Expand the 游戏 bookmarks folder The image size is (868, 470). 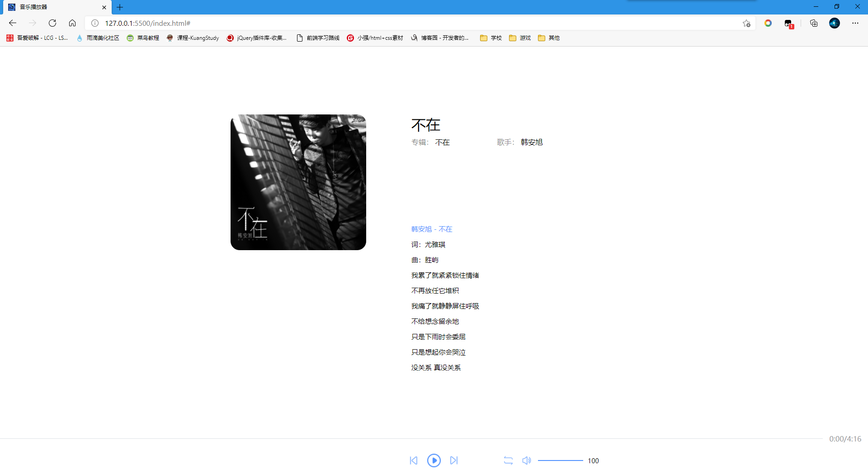coord(520,38)
